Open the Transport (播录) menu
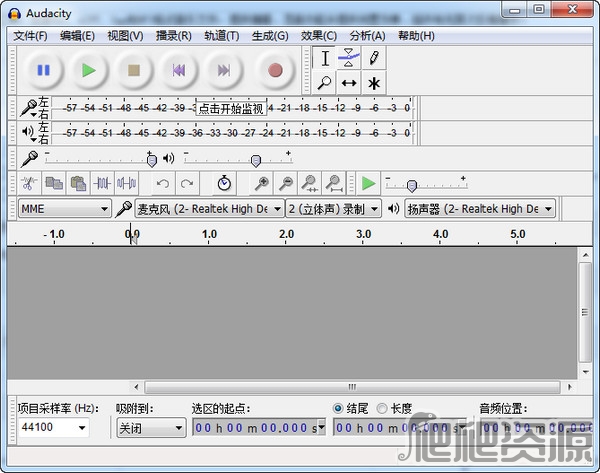The width and height of the screenshot is (600, 473). (173, 36)
